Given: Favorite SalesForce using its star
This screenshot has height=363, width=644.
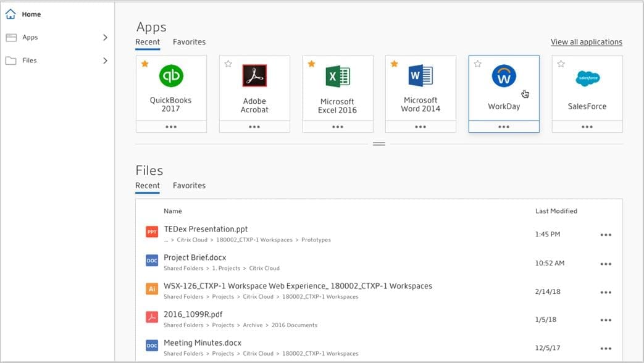Looking at the screenshot, I should coord(561,64).
